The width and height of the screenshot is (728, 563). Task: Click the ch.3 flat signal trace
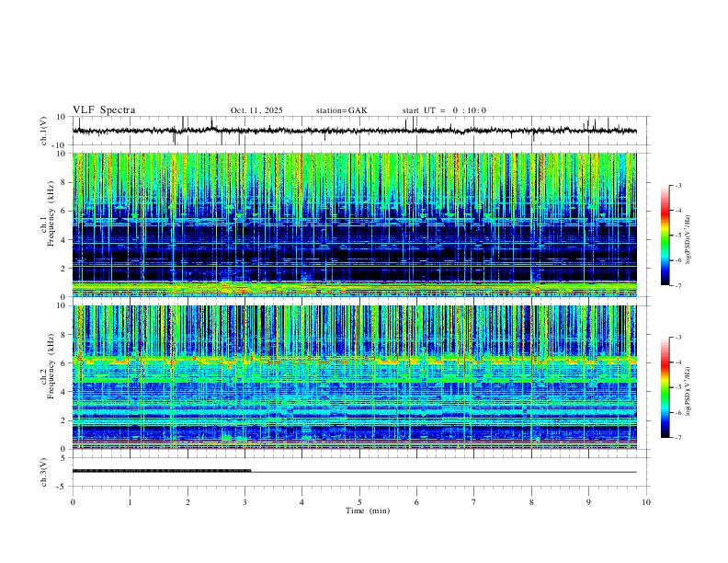[354, 472]
